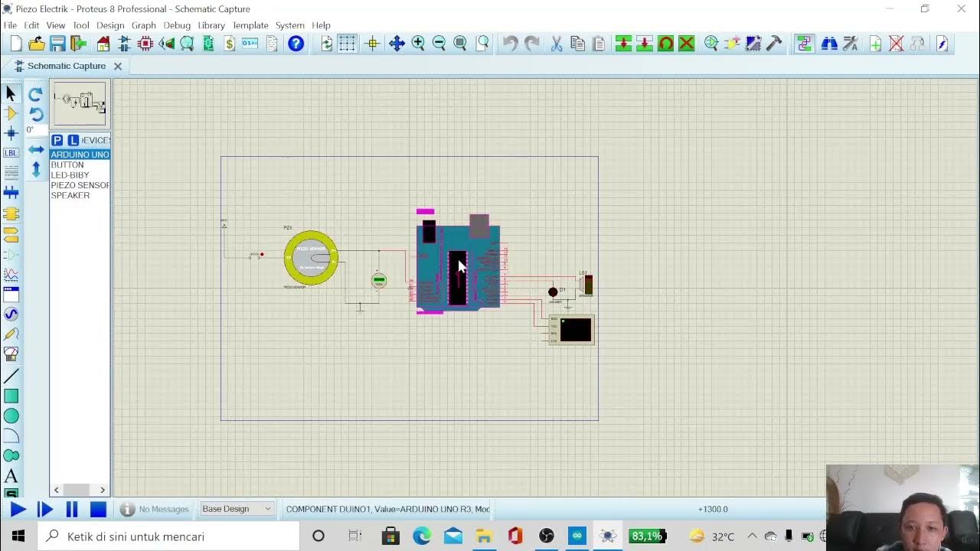The image size is (980, 551).
Task: Choose the 2D Text letter A tool
Action: tap(11, 476)
